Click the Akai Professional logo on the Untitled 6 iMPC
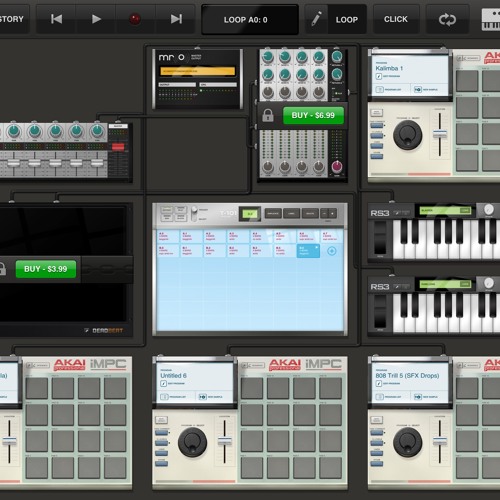 (x=285, y=365)
